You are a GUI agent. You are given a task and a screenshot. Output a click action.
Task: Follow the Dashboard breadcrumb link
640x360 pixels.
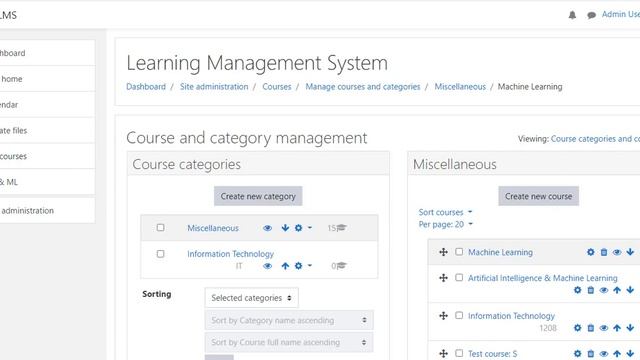146,87
